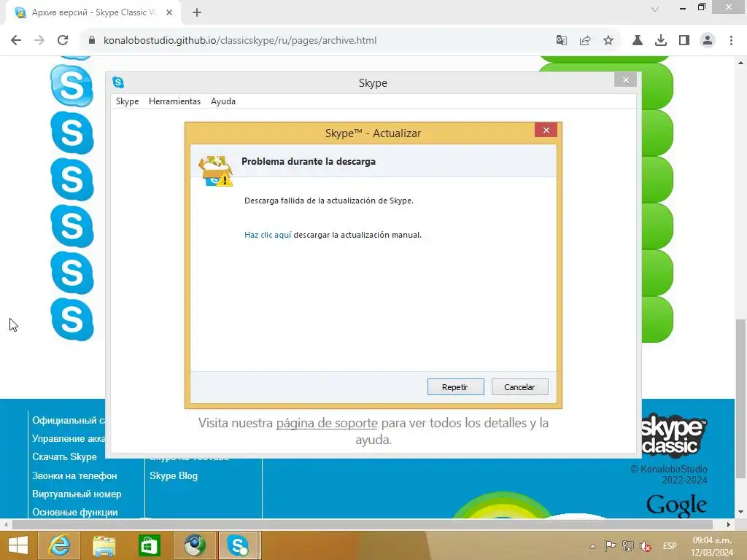Viewport: 747px width, 560px height.
Task: Open the Ayuda menu
Action: click(x=223, y=101)
